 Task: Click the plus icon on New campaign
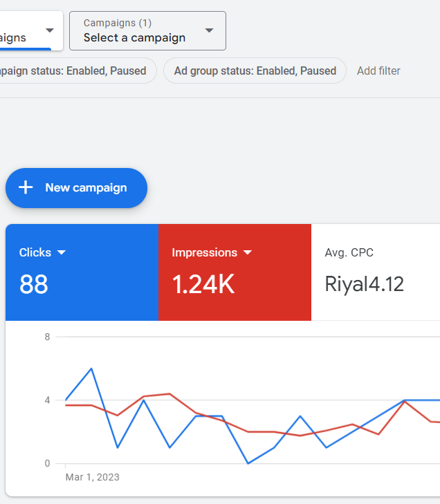coord(26,187)
